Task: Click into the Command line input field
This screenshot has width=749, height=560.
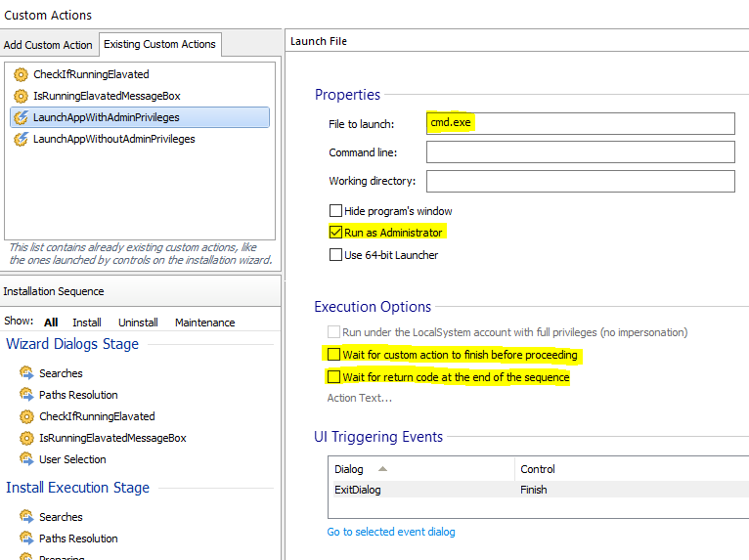Action: click(580, 152)
